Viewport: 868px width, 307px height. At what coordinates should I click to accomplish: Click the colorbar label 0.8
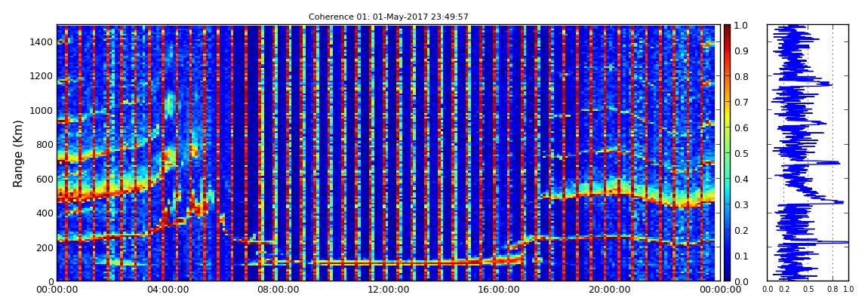[740, 76]
